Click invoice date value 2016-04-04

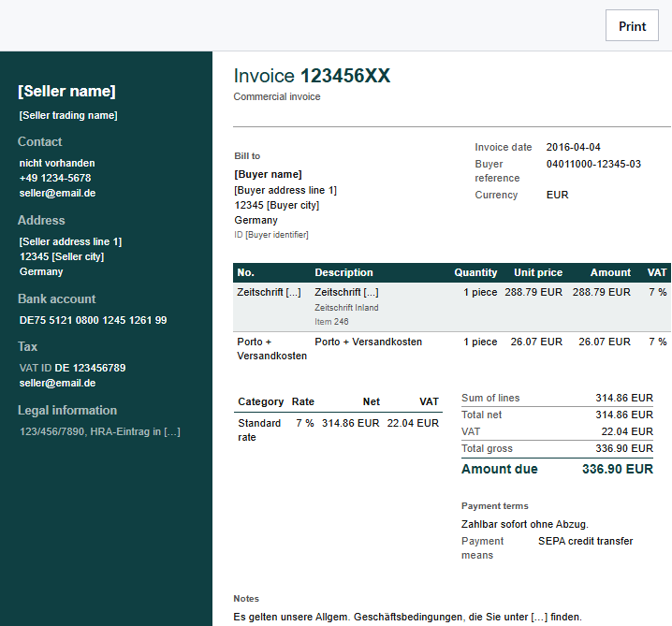[573, 148]
